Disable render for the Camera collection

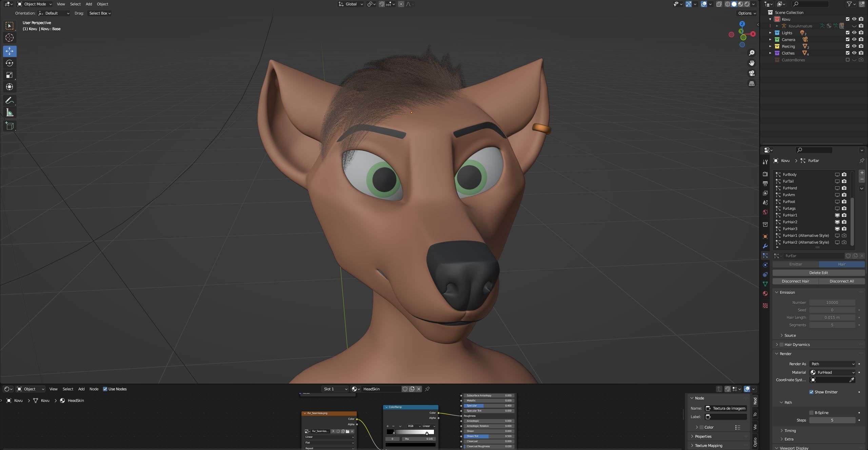(x=861, y=40)
